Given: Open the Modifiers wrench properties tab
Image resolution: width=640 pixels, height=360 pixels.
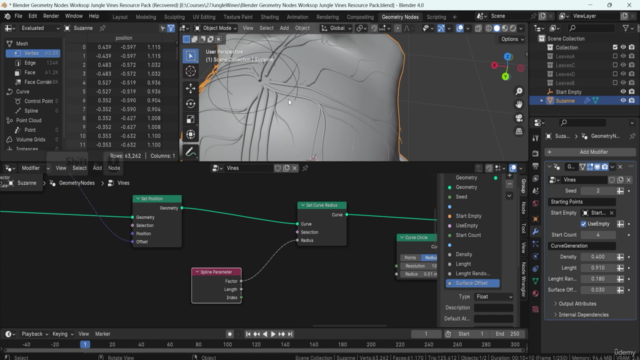Looking at the screenshot, I should [x=536, y=231].
